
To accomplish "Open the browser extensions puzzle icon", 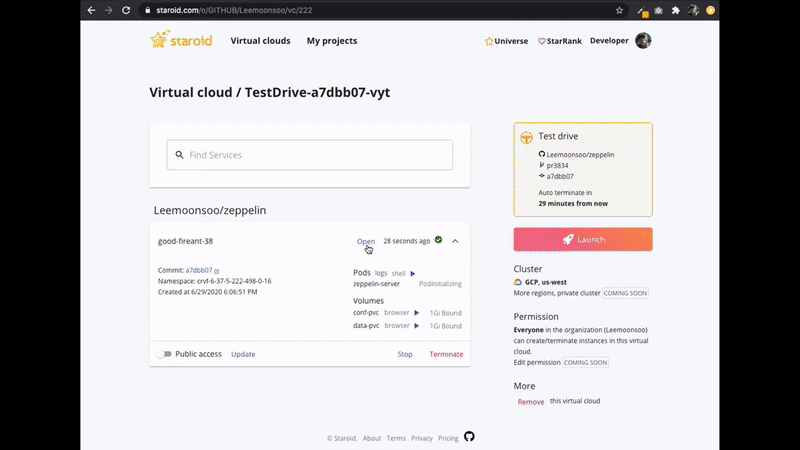I will 676,10.
